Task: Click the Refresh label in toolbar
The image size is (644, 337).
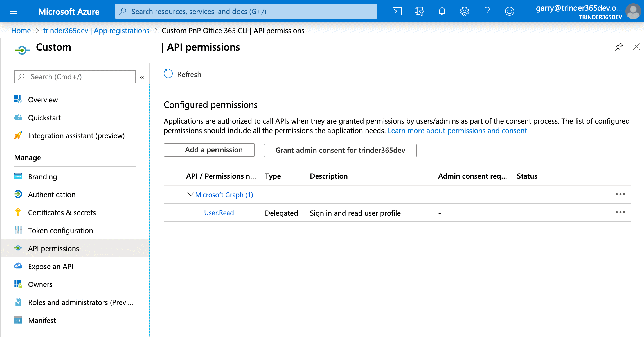Action: click(189, 74)
